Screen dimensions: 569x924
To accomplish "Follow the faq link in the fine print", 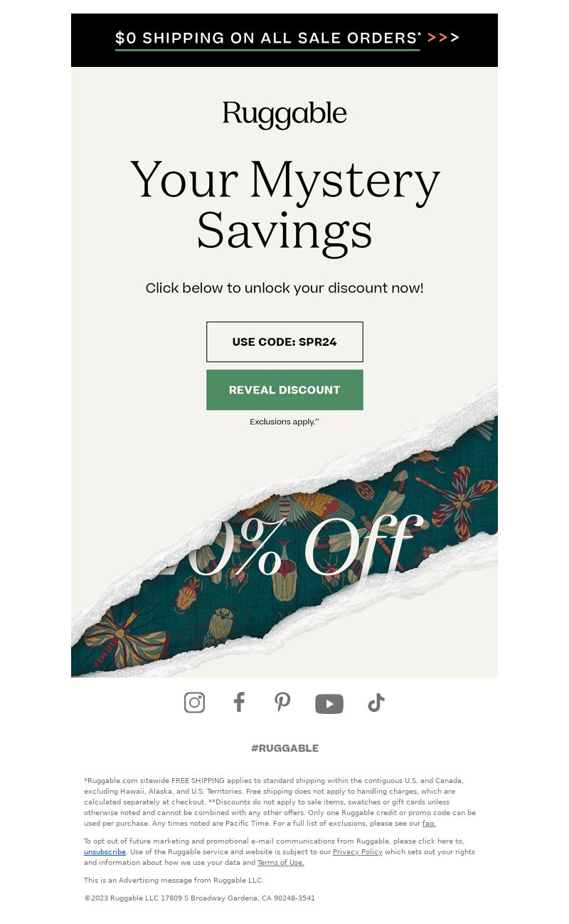I will point(429,824).
